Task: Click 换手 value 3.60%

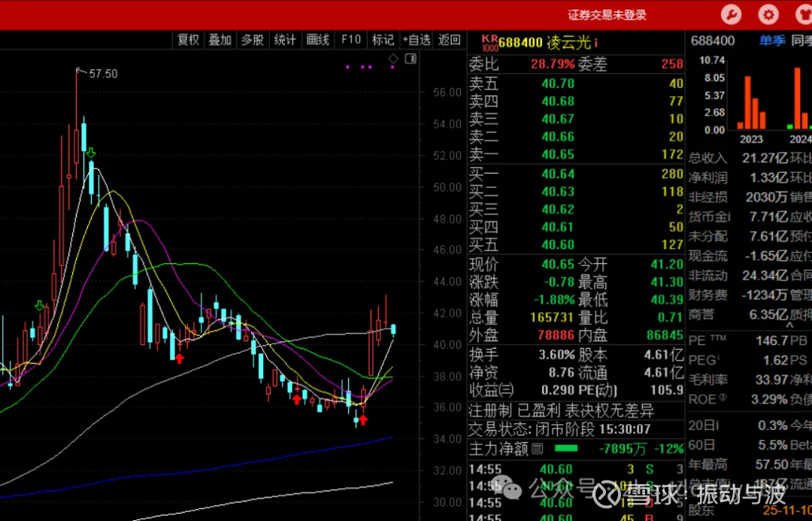Action: [x=556, y=356]
